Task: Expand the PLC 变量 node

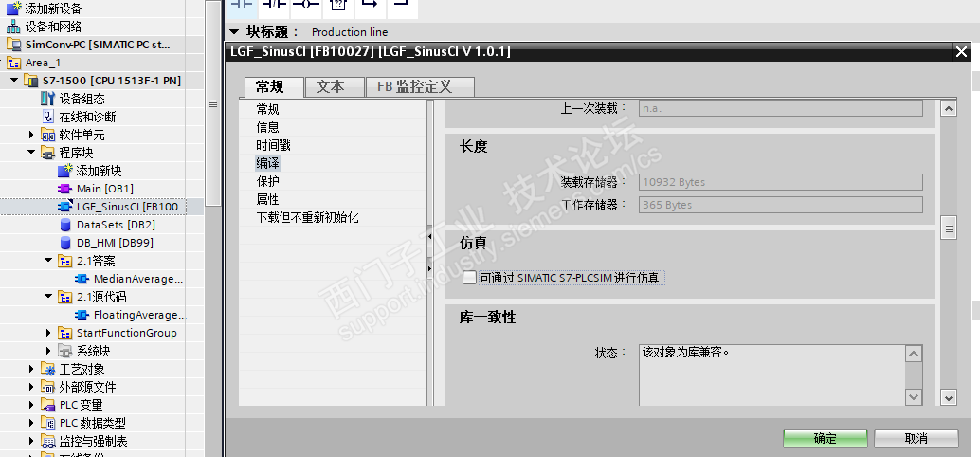Action: pyautogui.click(x=32, y=405)
